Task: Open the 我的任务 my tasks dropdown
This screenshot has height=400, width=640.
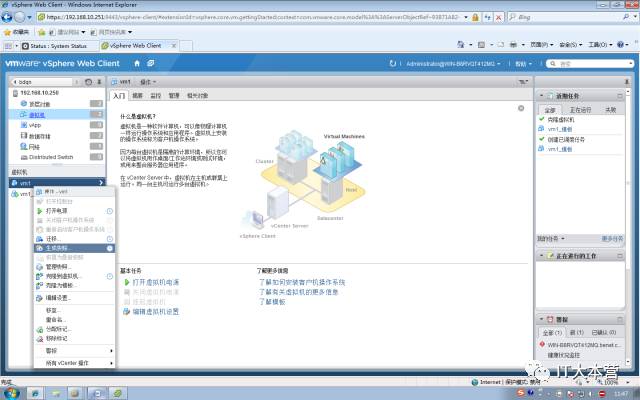Action: tap(551, 238)
